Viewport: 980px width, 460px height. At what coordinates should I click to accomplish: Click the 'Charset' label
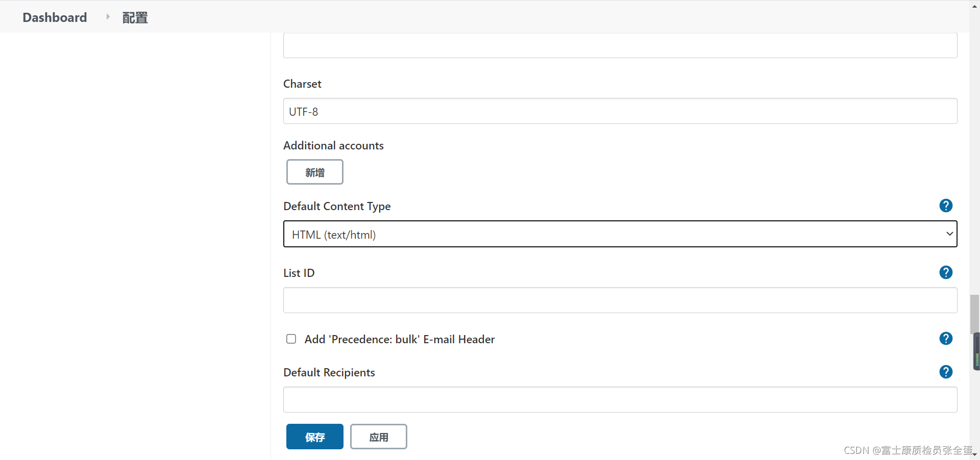point(302,84)
